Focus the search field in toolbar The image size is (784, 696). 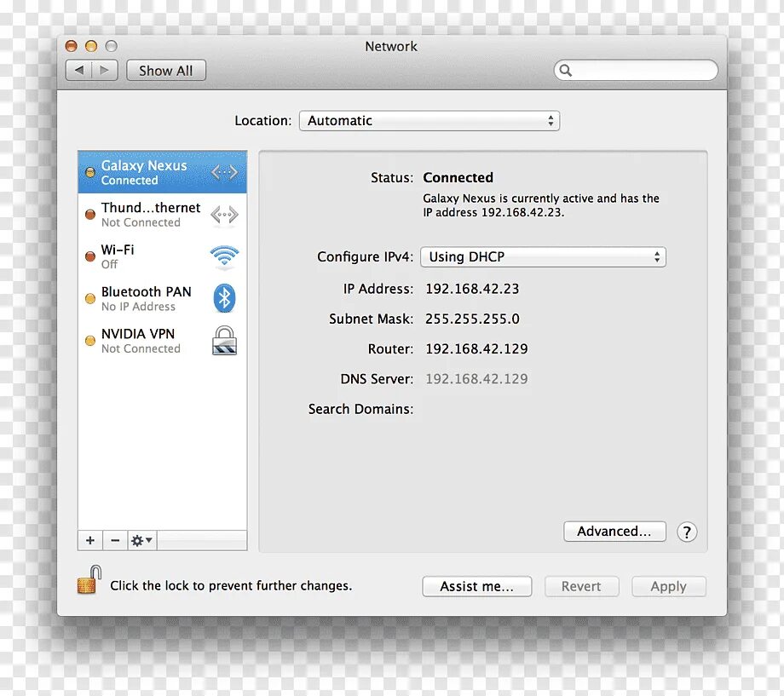pyautogui.click(x=636, y=70)
